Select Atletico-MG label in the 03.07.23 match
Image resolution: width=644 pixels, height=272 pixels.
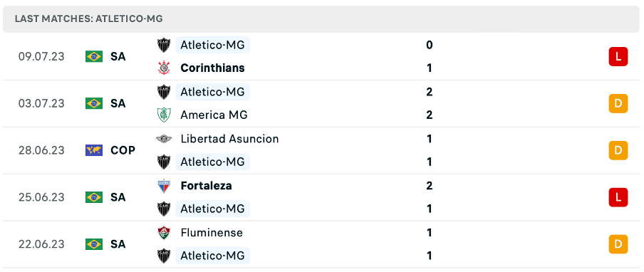pos(212,91)
